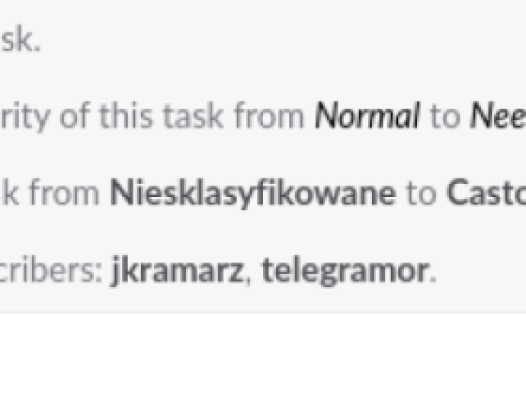Open the jkramarz user profile link

(177, 270)
